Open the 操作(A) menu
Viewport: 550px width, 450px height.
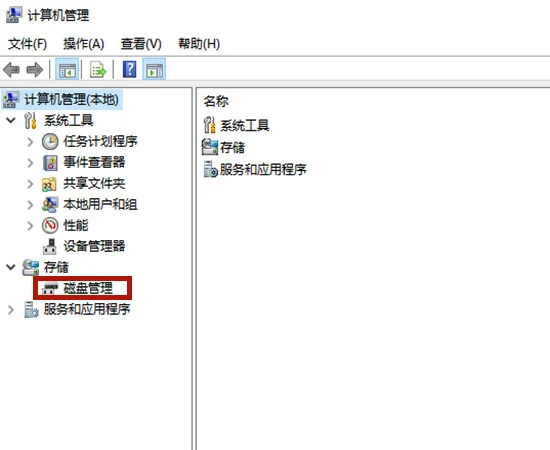pyautogui.click(x=83, y=44)
